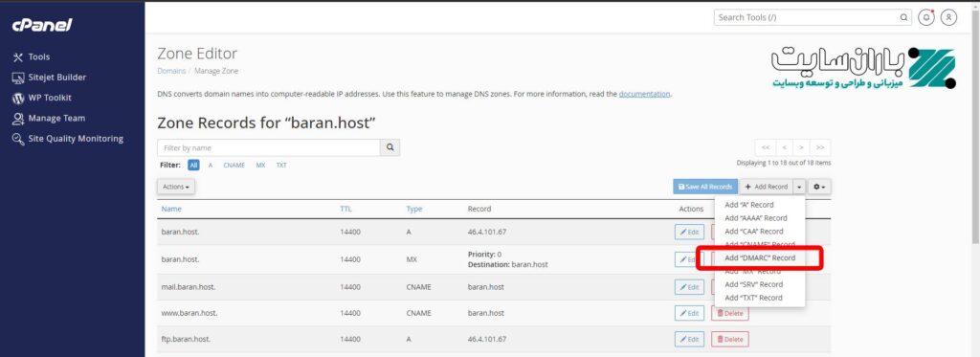This screenshot has height=357, width=980.
Task: Choose Add "TXT" Record
Action: pos(753,298)
